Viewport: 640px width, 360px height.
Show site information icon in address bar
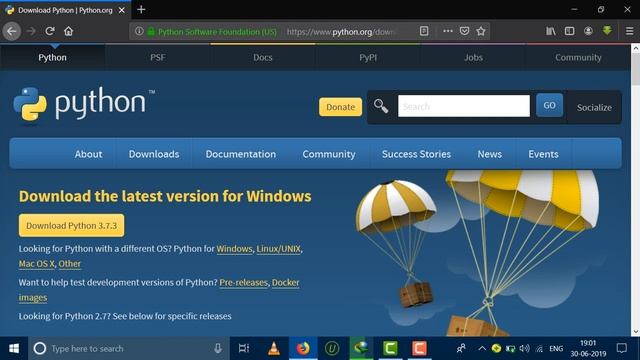[x=139, y=31]
